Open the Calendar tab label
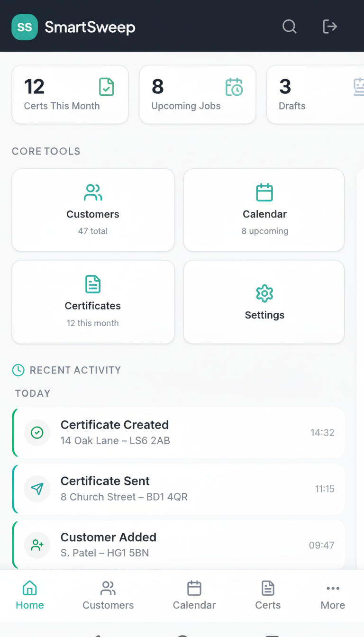The image size is (364, 637). point(194,605)
